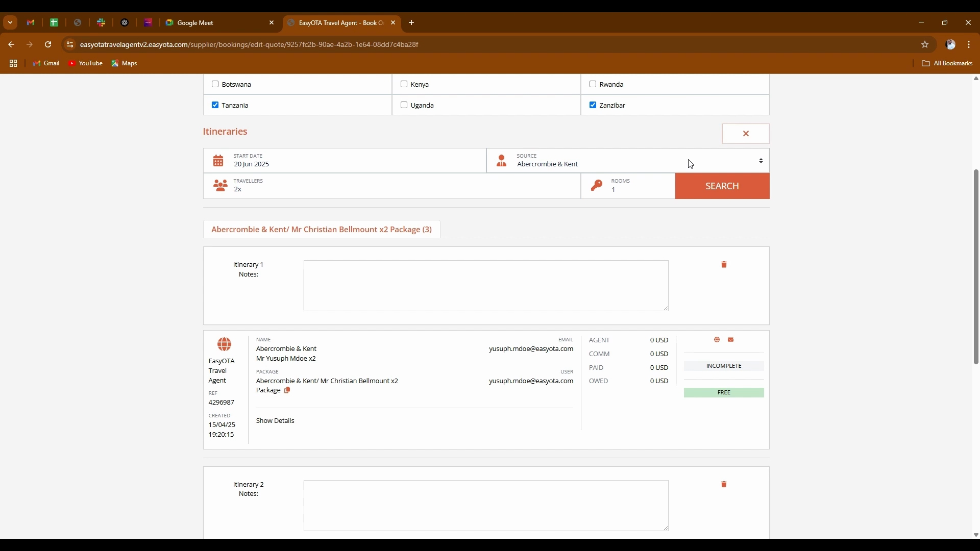
Task: Close the EasyOTA Travel Agent tab
Action: tap(393, 22)
